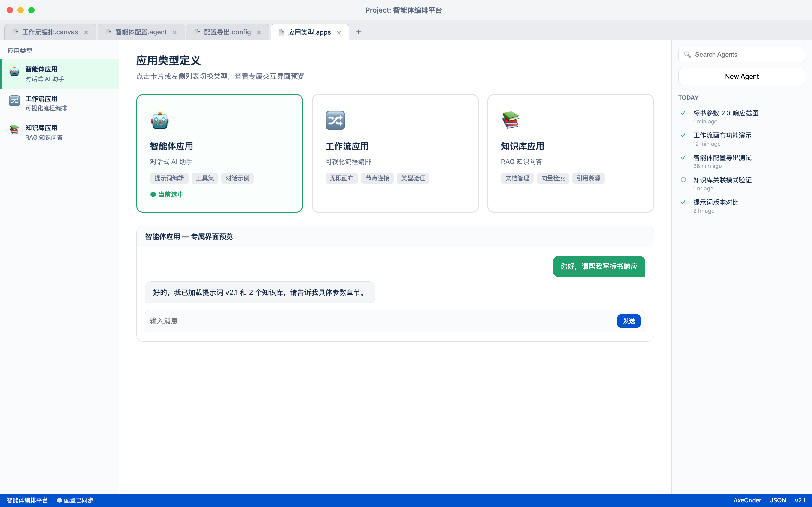Click the 工具集 tag
Viewport: 812px width, 507px height.
tap(205, 178)
